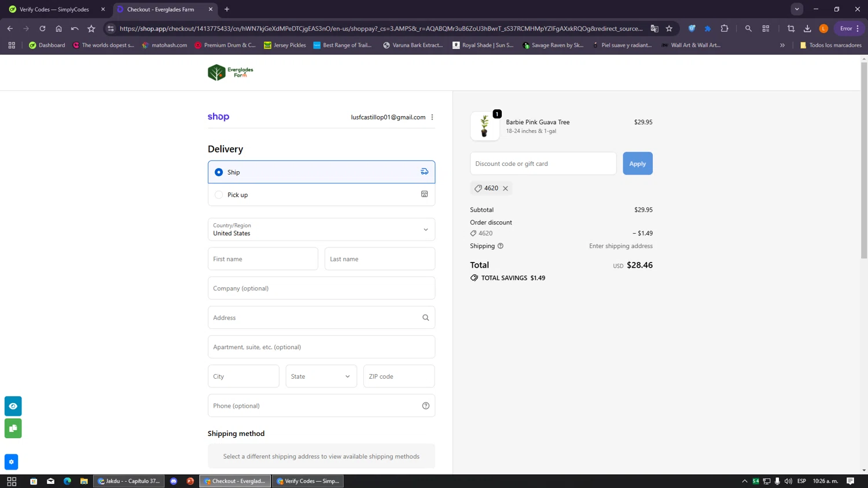Viewport: 868px width, 488px height.
Task: Switch to the Verify Codes — SimplyCodes tab
Action: [x=54, y=9]
